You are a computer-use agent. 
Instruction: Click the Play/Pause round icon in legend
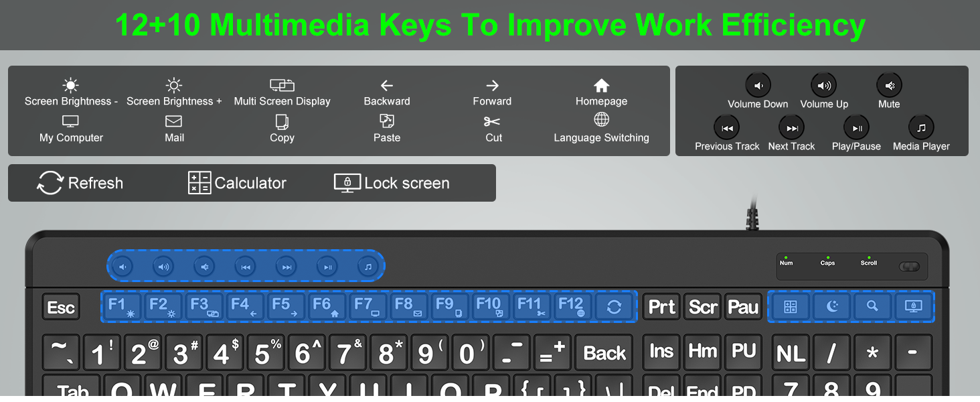(x=856, y=128)
